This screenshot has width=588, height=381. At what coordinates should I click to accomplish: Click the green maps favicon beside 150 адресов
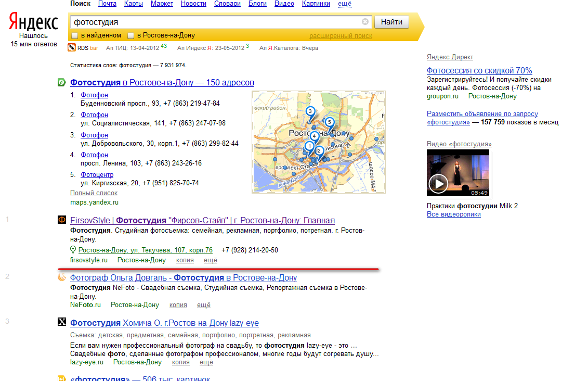61,82
